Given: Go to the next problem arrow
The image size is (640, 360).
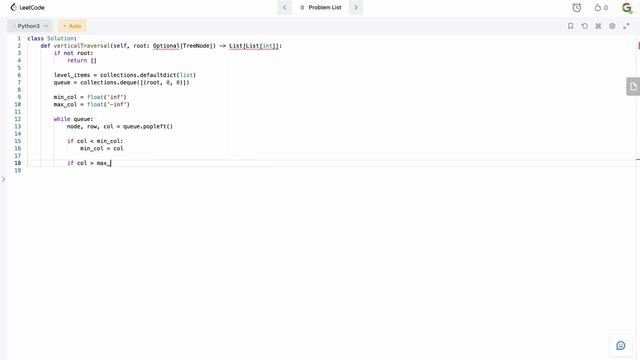Looking at the screenshot, I should coord(356,7).
